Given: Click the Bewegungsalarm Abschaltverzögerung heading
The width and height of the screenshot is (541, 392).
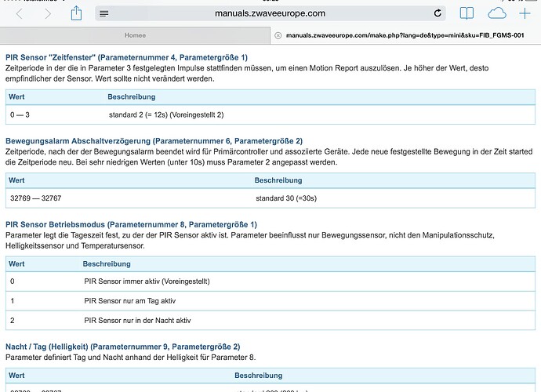Looking at the screenshot, I should (x=148, y=140).
